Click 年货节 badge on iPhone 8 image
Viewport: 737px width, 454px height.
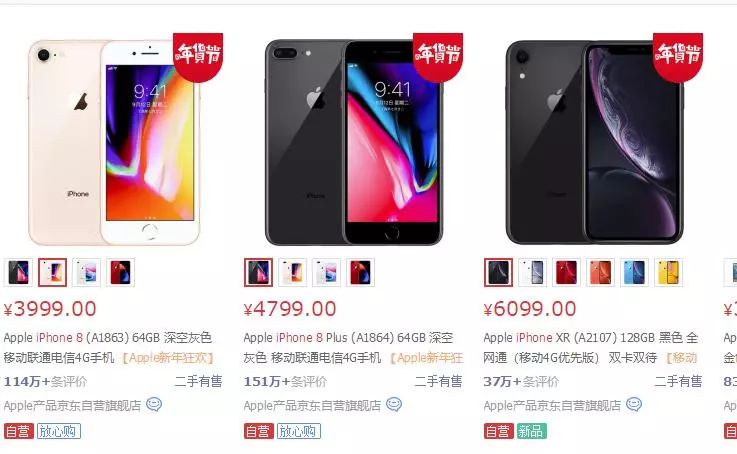(x=198, y=56)
